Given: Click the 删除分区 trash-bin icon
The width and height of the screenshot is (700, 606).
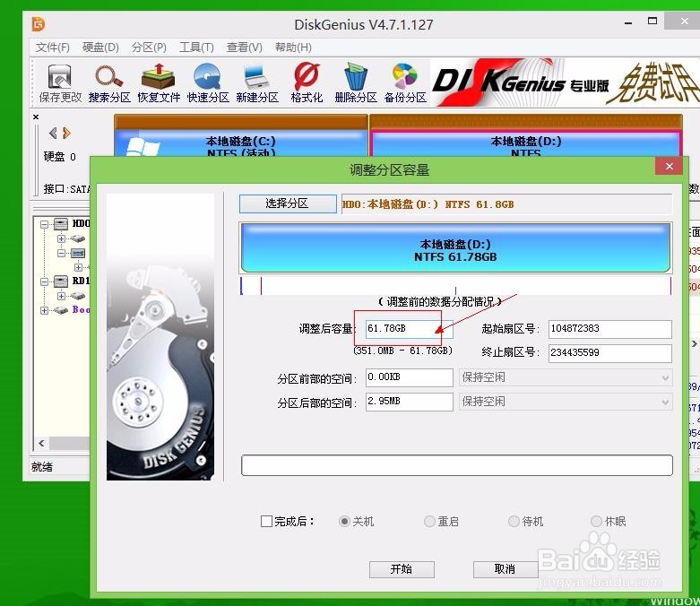Looking at the screenshot, I should pyautogui.click(x=356, y=82).
